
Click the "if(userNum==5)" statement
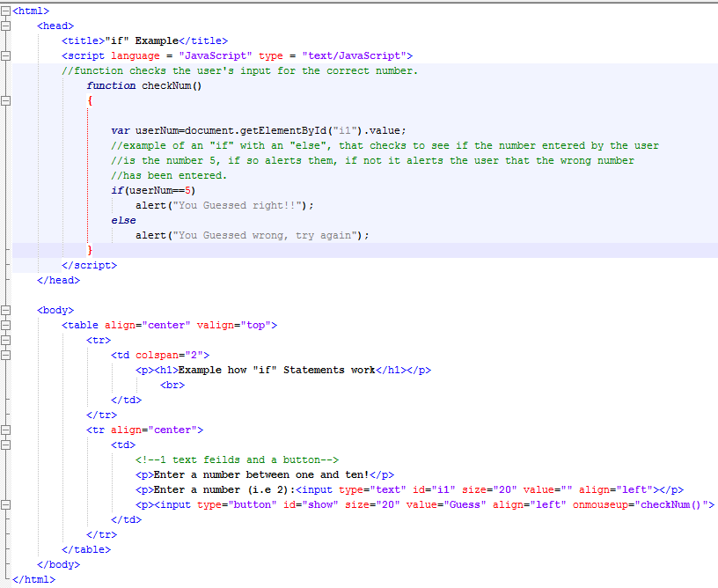click(153, 190)
